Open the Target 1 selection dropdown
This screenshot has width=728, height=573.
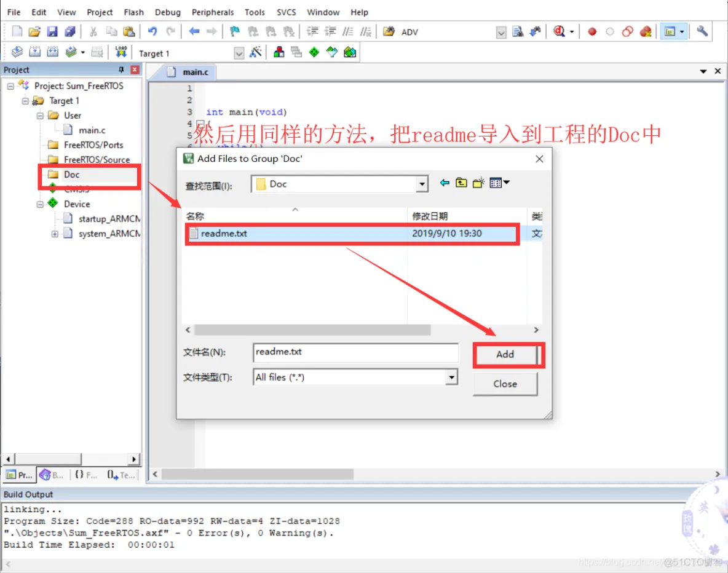click(239, 53)
